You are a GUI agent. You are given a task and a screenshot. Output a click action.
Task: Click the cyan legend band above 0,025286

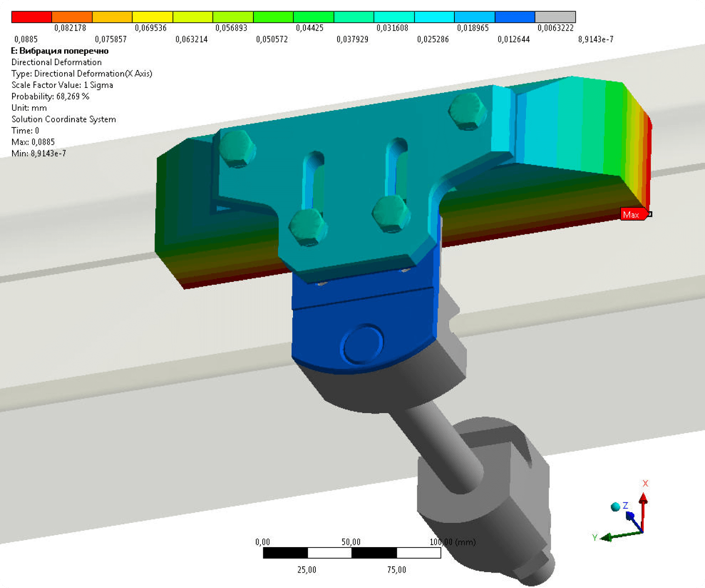tap(434, 17)
